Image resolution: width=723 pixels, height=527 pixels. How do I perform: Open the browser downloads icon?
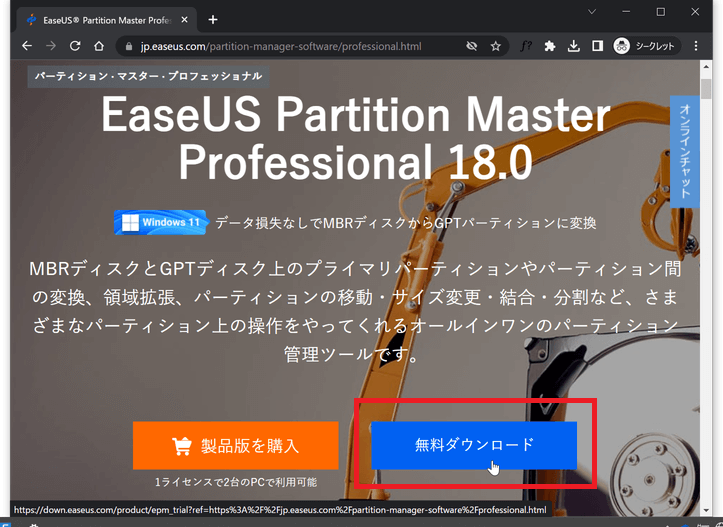coord(574,46)
